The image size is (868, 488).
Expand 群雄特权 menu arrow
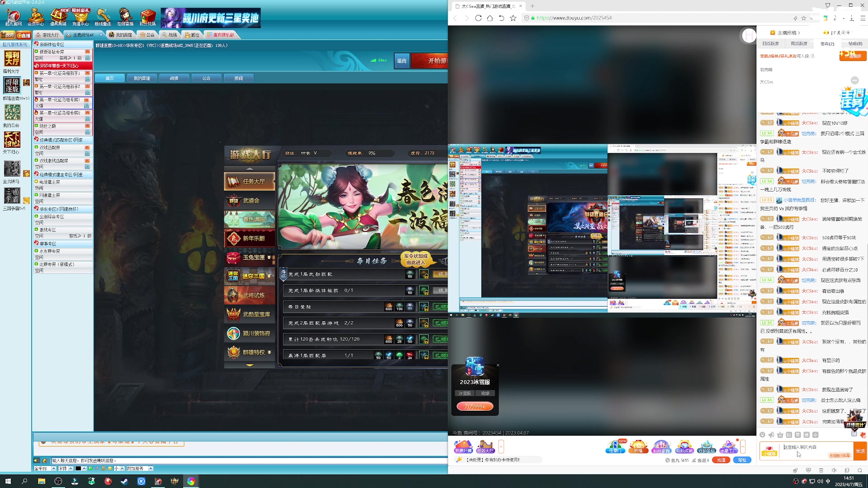click(x=269, y=352)
